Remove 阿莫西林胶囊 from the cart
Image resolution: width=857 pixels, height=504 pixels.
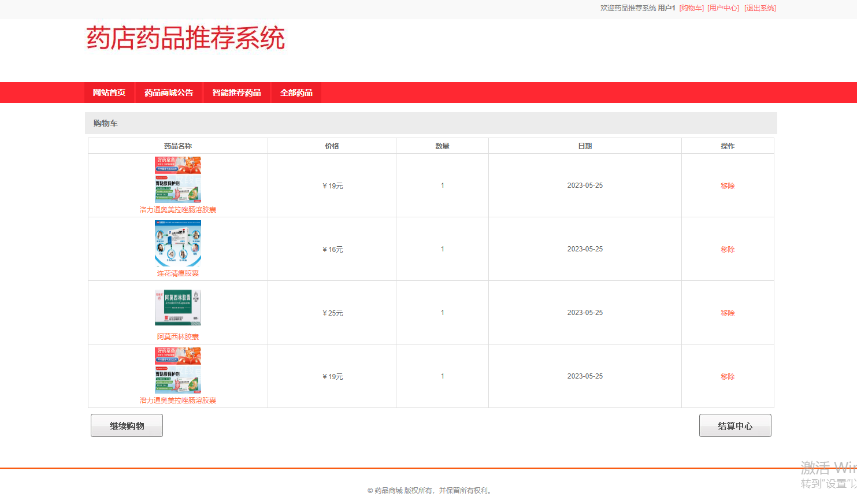pyautogui.click(x=728, y=313)
